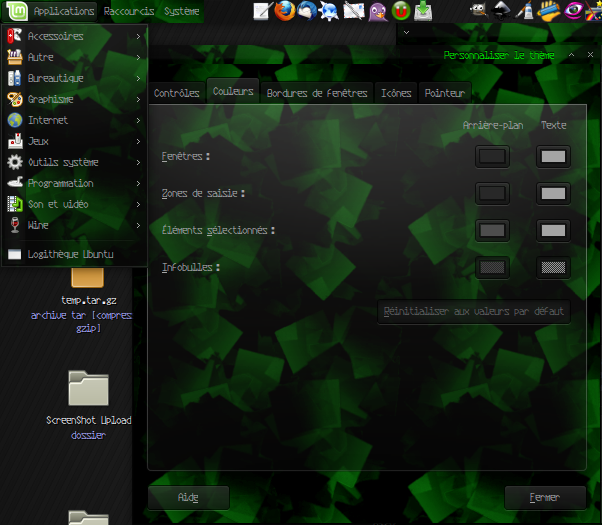Click the Programmation category icon
Screen dimensions: 602x525
(x=15, y=183)
